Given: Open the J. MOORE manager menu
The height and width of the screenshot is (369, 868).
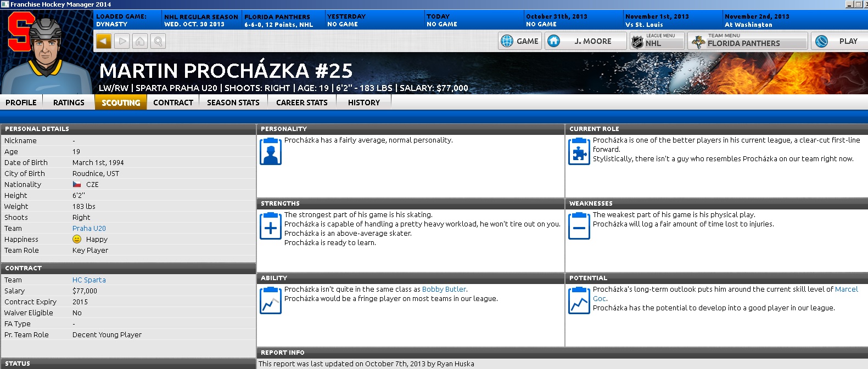Looking at the screenshot, I should click(586, 41).
